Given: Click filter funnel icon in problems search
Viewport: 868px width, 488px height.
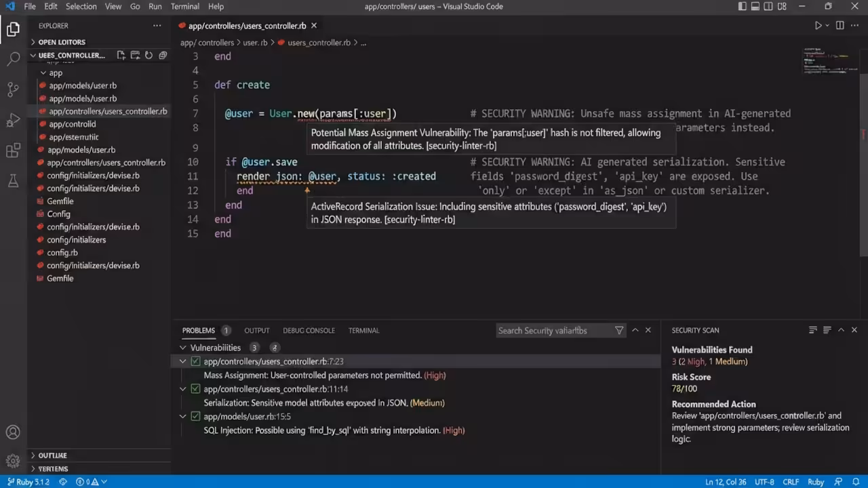Looking at the screenshot, I should (x=619, y=331).
